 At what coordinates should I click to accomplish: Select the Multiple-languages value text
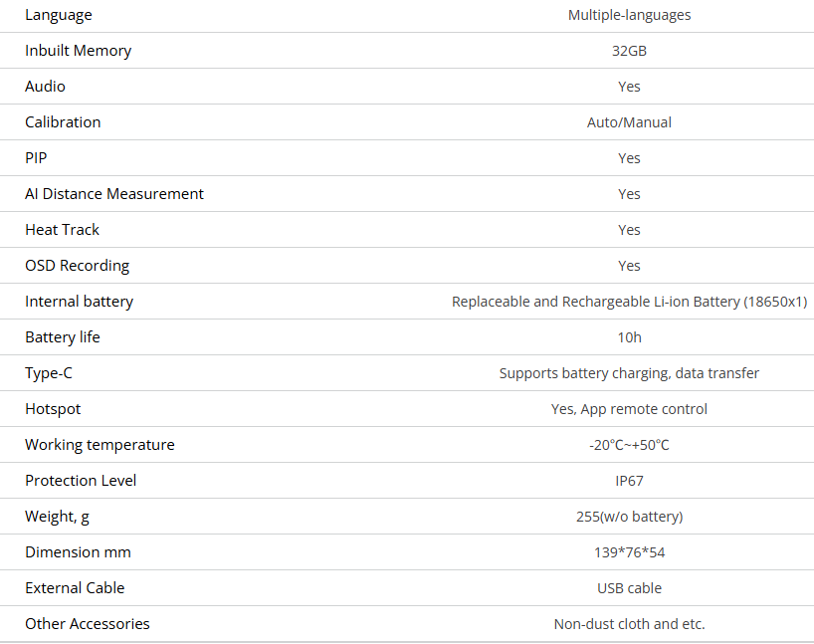pyautogui.click(x=629, y=15)
